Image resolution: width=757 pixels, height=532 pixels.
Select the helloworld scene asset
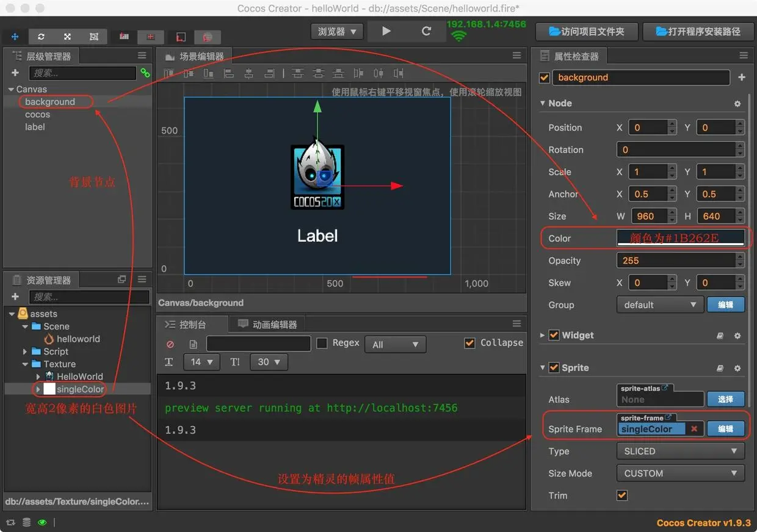coord(78,339)
